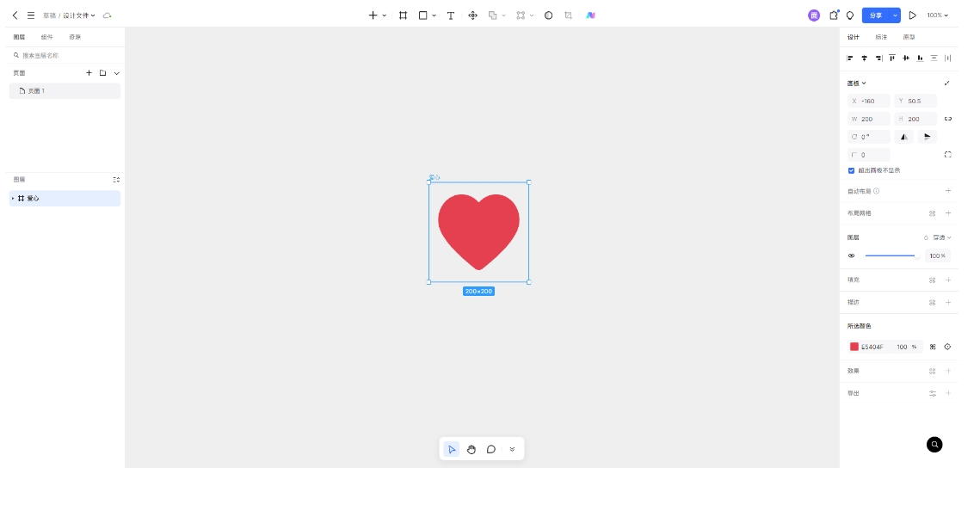This screenshot has width=980, height=517.
Task: Select the Text tool
Action: (x=451, y=15)
